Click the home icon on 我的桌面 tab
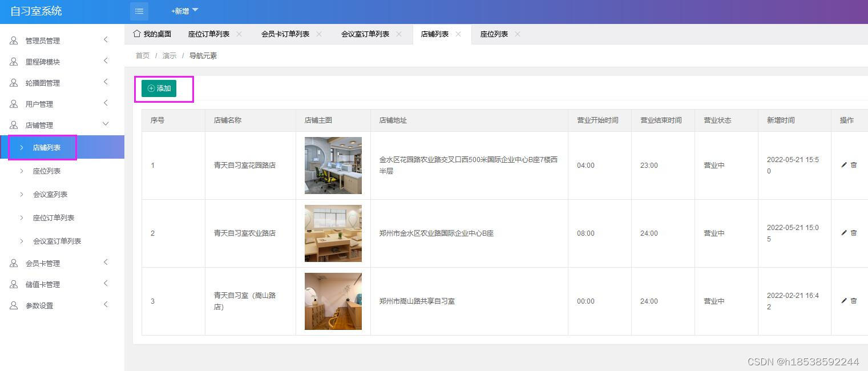This screenshot has width=868, height=371. coord(137,34)
